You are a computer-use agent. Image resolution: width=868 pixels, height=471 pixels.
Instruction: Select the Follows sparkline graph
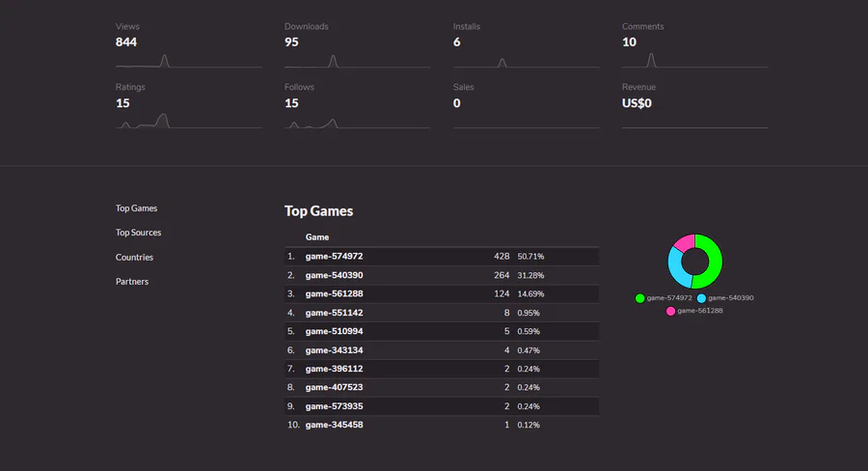pos(357,122)
